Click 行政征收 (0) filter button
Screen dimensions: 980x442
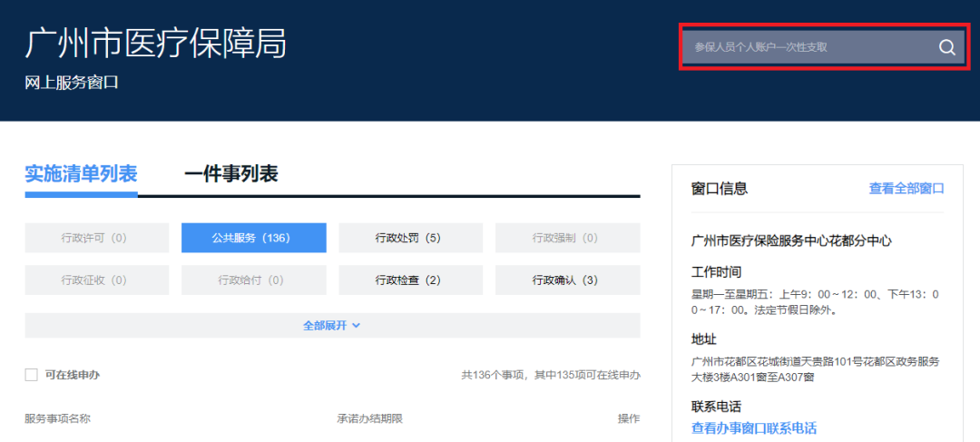(96, 280)
